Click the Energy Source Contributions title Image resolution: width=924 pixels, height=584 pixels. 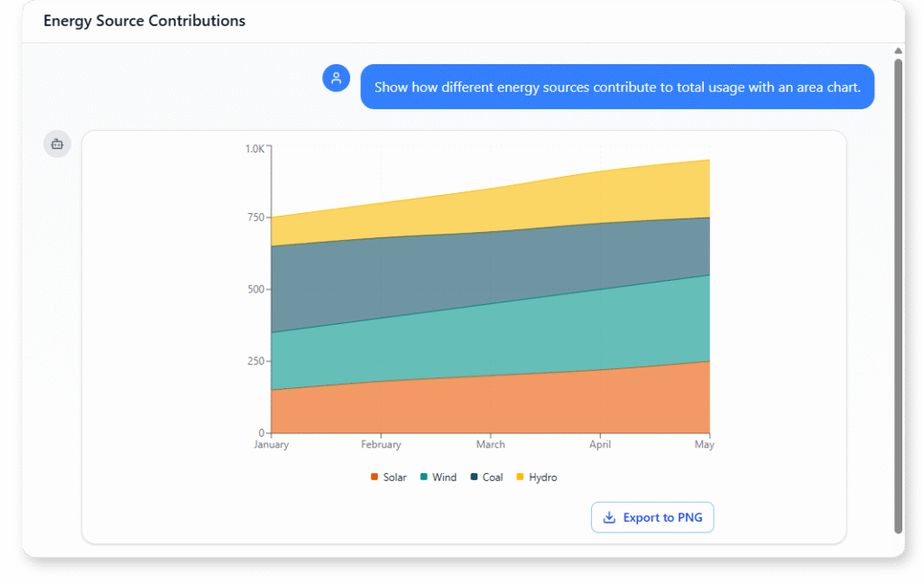tap(143, 20)
